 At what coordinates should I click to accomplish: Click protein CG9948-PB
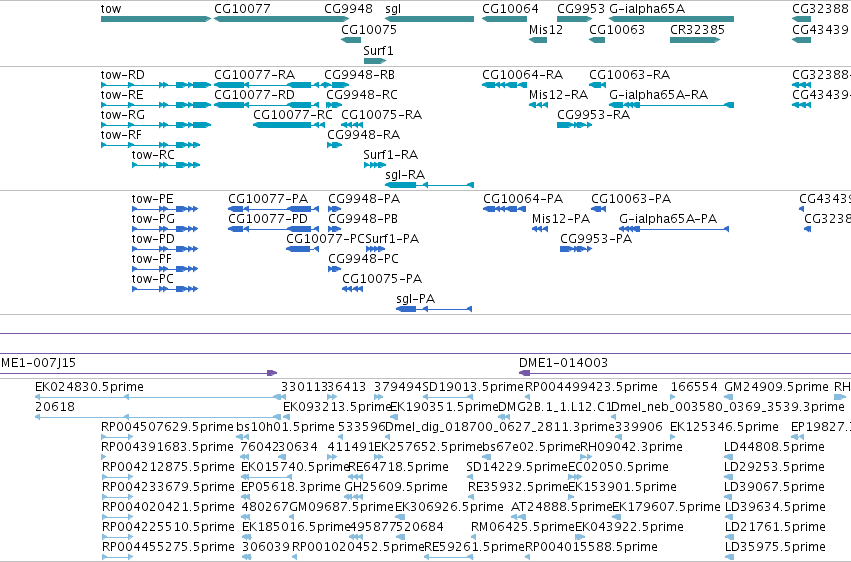334,229
